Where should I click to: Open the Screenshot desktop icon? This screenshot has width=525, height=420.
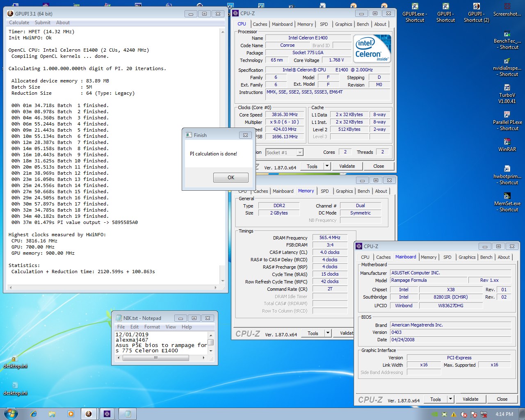(x=507, y=10)
